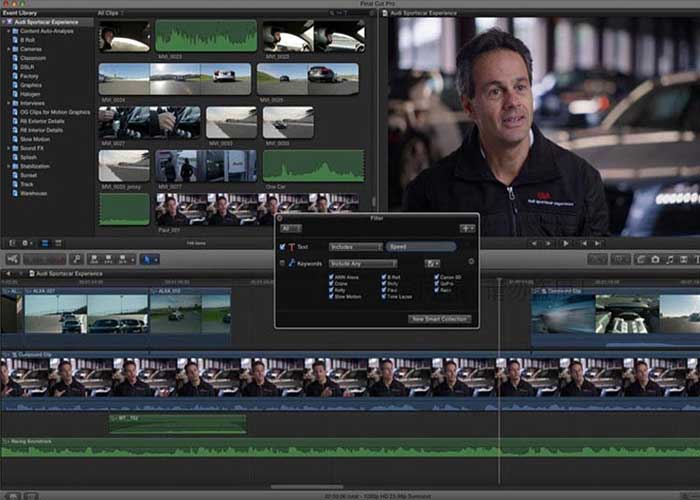
Task: Click the Speed search text field
Action: pos(421,246)
